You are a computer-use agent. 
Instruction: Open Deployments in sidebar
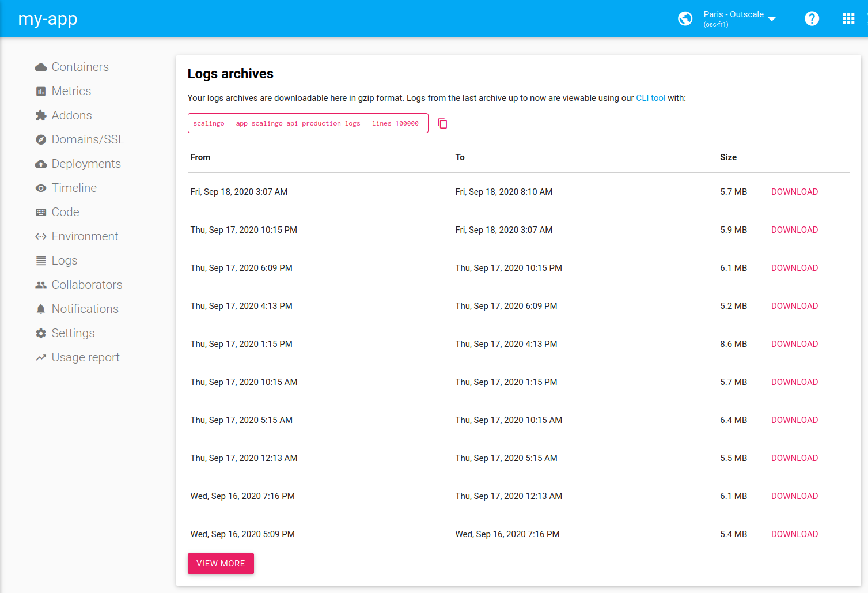86,164
